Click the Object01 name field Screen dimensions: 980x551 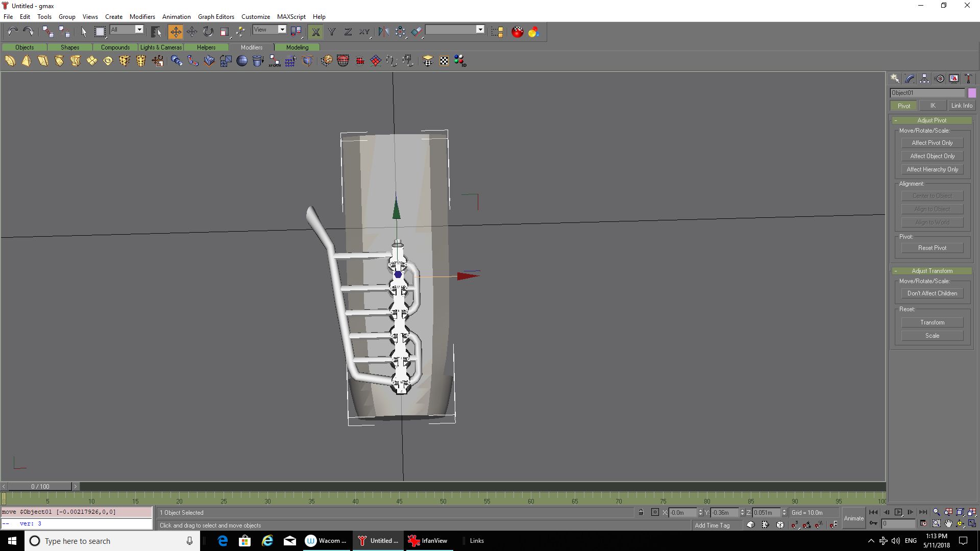tap(927, 93)
